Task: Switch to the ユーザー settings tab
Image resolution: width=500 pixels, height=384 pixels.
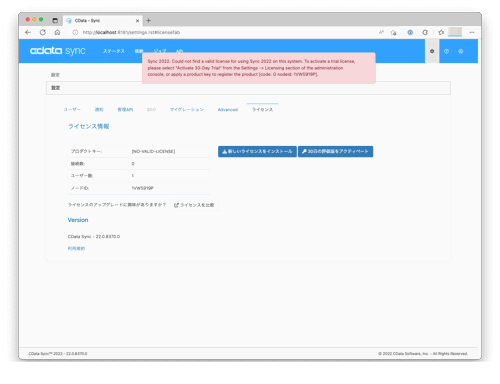Action: pyautogui.click(x=72, y=110)
